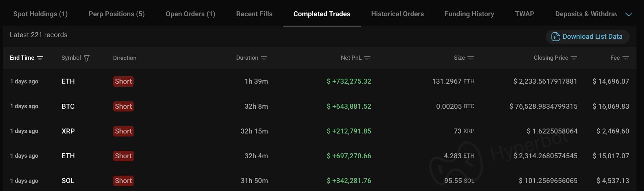The height and width of the screenshot is (191, 644).
Task: Open the Symbol filter funnel icon
Action: point(87,58)
